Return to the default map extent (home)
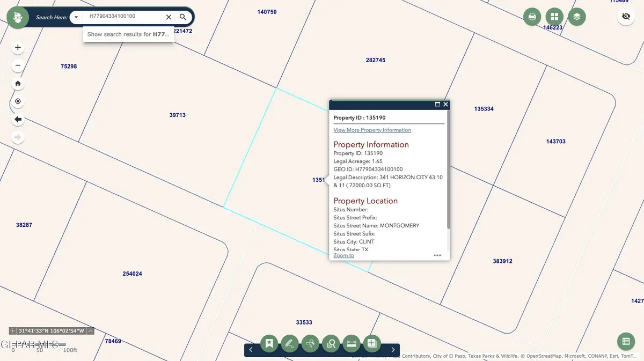The image size is (644, 361). (x=18, y=83)
